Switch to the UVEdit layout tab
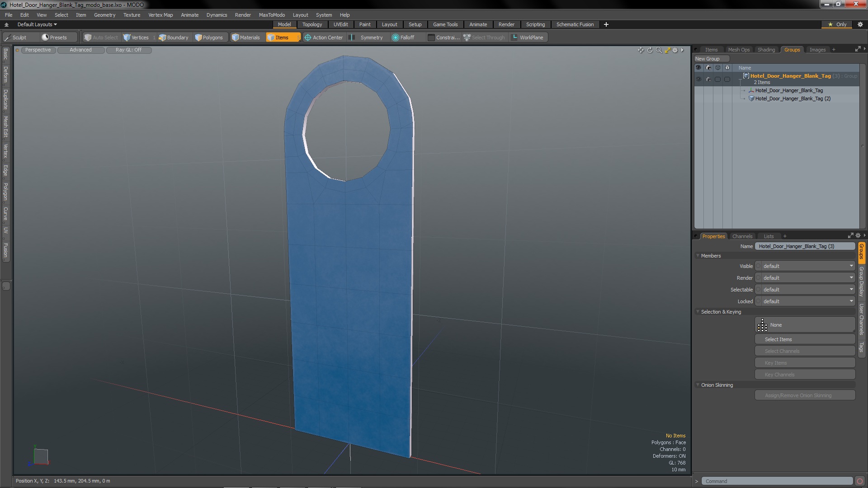This screenshot has width=868, height=488. point(340,24)
